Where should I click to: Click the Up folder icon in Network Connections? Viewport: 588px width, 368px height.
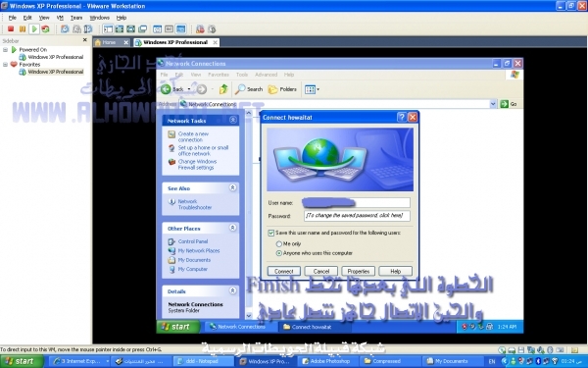click(223, 89)
